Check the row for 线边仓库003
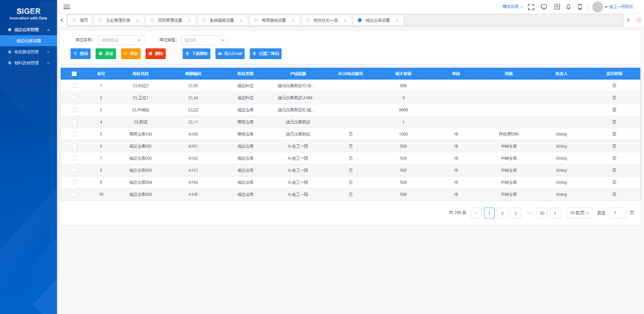Viewport: 644px width, 314px height. pos(74,170)
